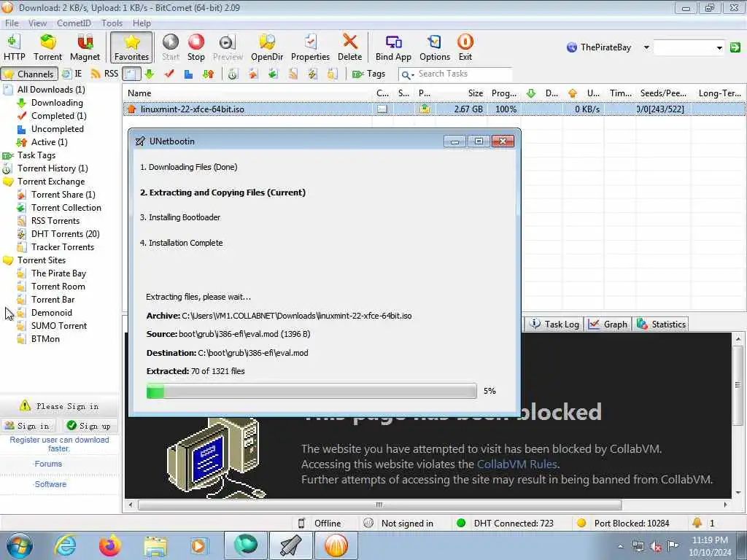Click the Sign up button

[89, 426]
